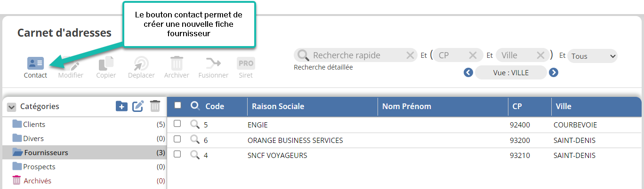
Task: Click the Vue : VILLE button
Action: 511,72
